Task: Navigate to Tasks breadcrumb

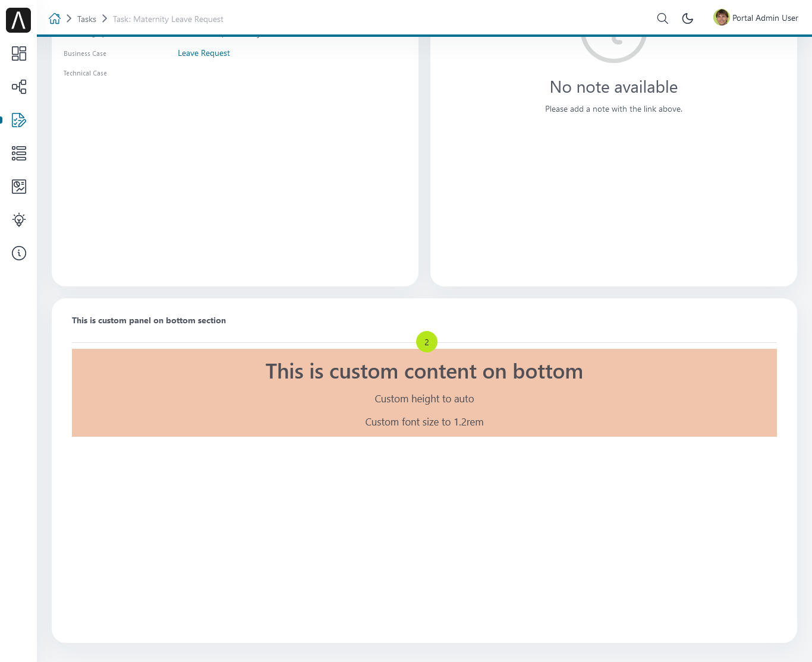Action: [x=87, y=19]
